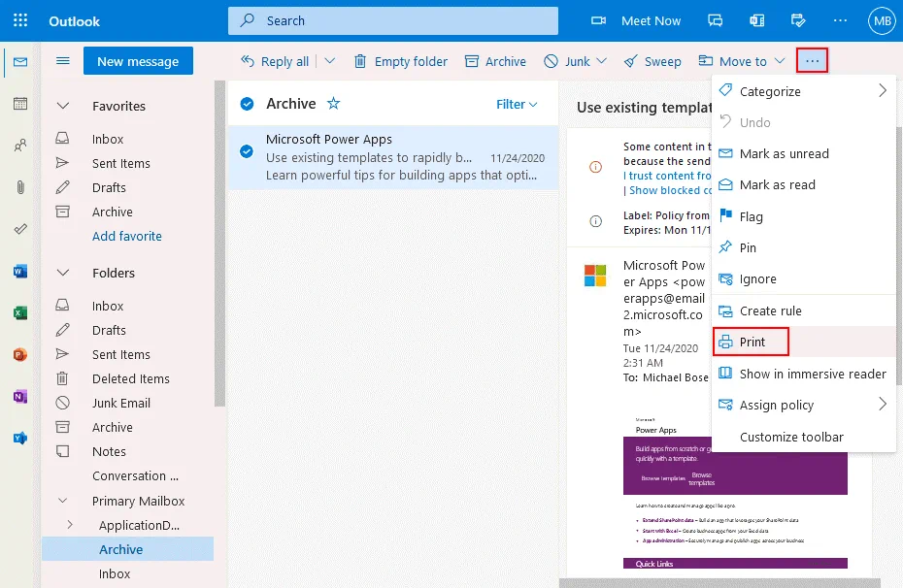
Task: Launch OneNote from left rail
Action: tap(20, 397)
